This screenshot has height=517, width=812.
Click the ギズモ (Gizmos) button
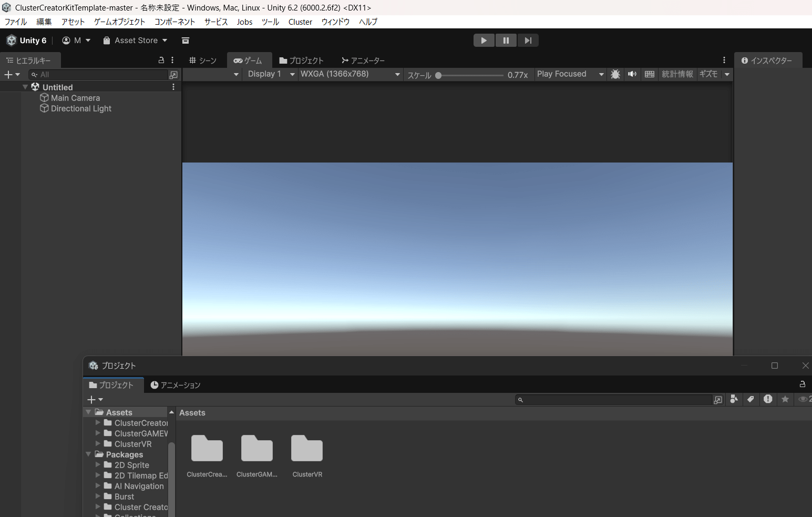(x=708, y=74)
